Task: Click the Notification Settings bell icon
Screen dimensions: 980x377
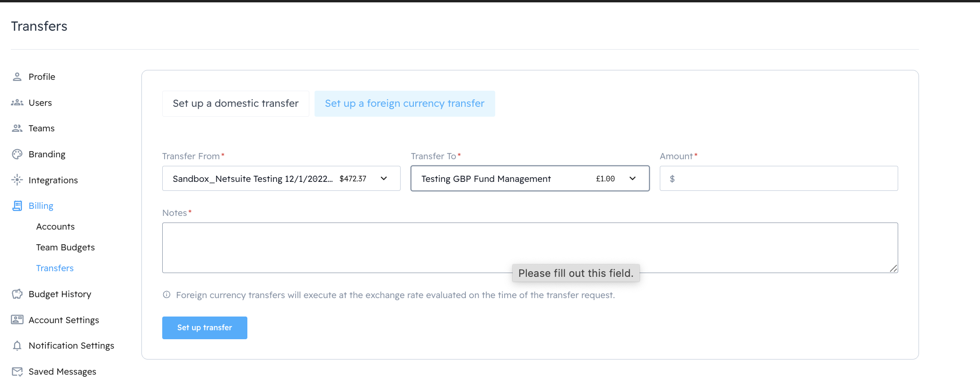Action: pyautogui.click(x=17, y=345)
